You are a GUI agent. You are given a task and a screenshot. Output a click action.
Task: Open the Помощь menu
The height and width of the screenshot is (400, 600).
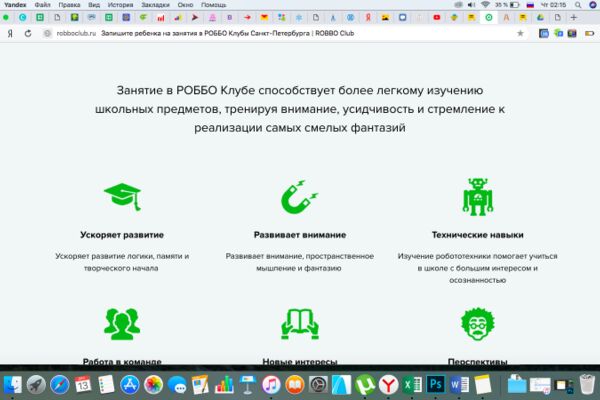coord(214,5)
